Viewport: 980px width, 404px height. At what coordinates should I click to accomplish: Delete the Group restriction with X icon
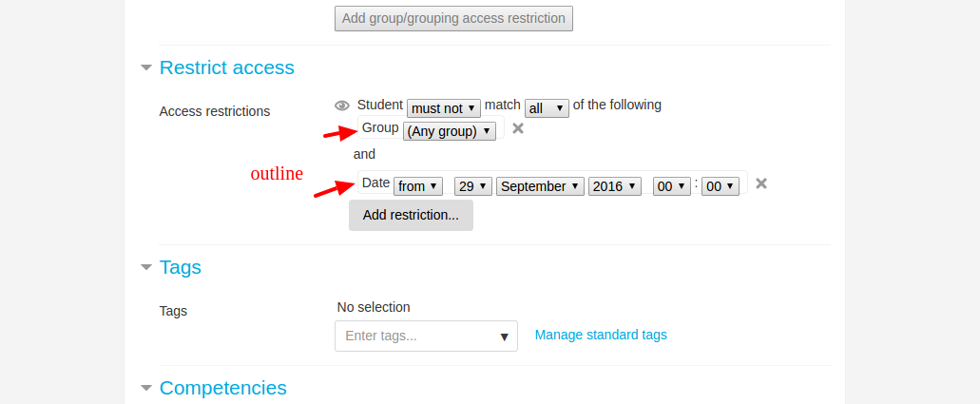pos(517,128)
